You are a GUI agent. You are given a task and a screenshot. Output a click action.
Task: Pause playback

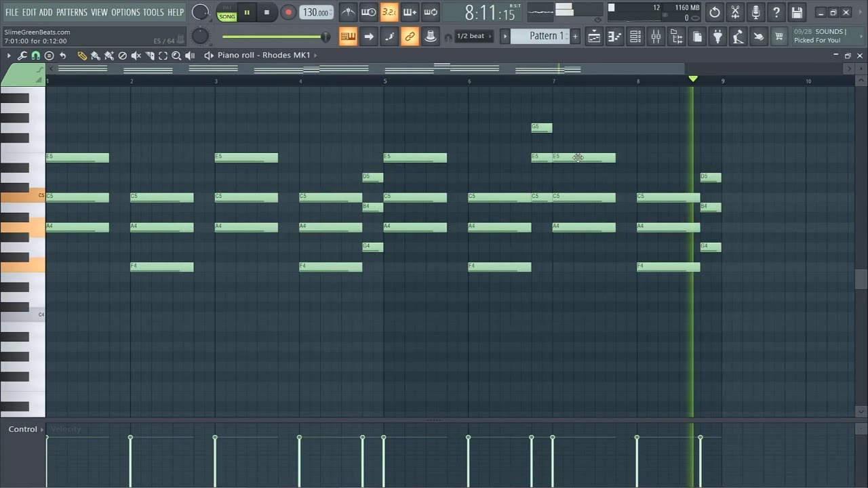coord(247,12)
